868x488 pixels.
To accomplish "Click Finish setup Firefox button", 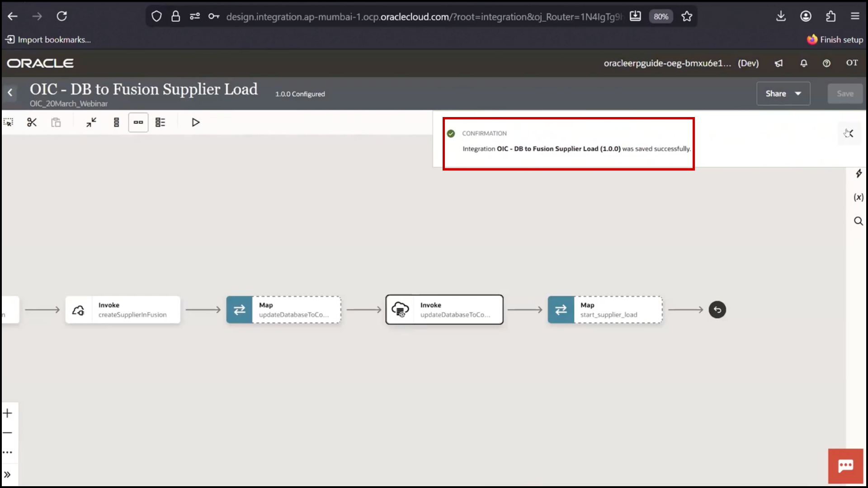I will pyautogui.click(x=835, y=40).
